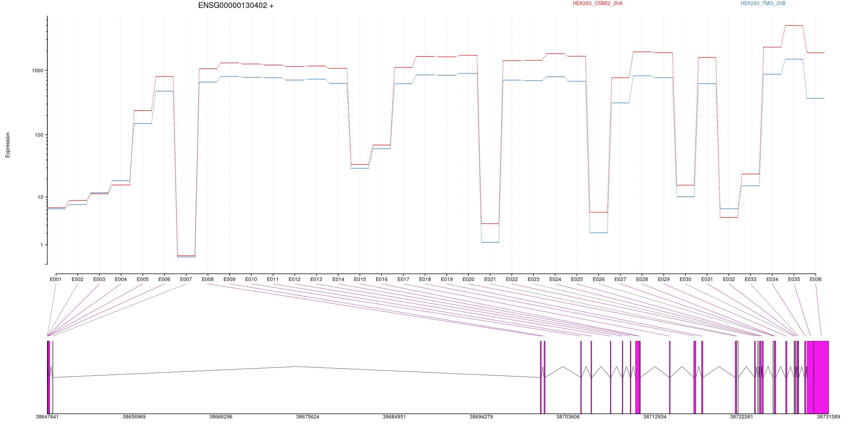Click exon label E029
This screenshot has height=434, width=868.
[664, 279]
